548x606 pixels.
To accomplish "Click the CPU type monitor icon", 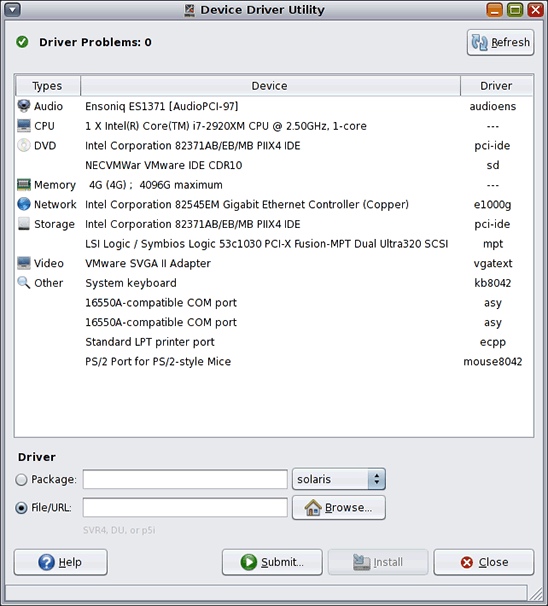I will coord(24,126).
